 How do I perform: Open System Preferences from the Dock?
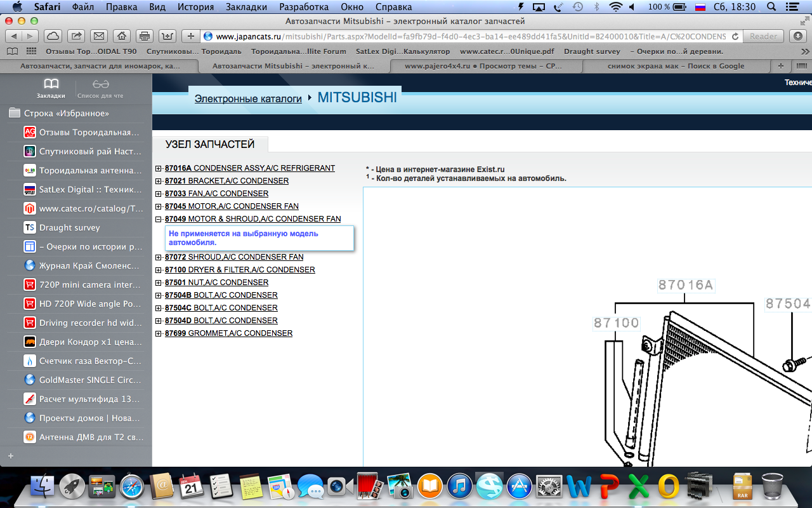tap(549, 487)
